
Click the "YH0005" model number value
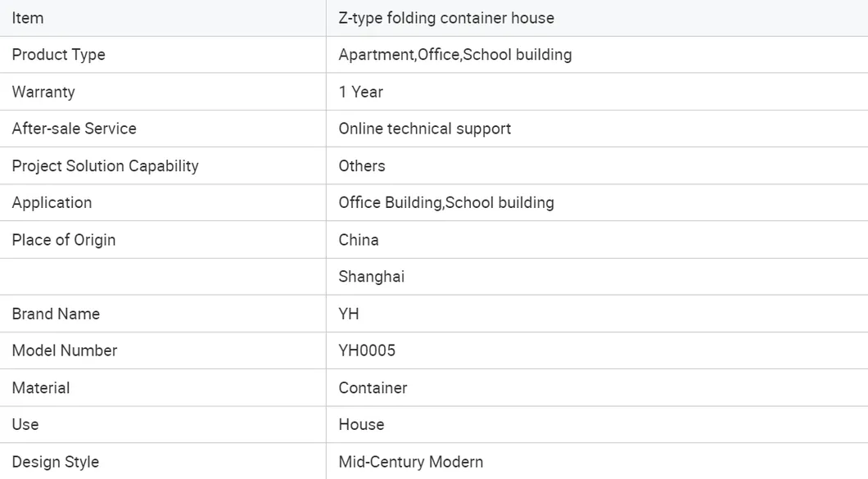pos(367,350)
